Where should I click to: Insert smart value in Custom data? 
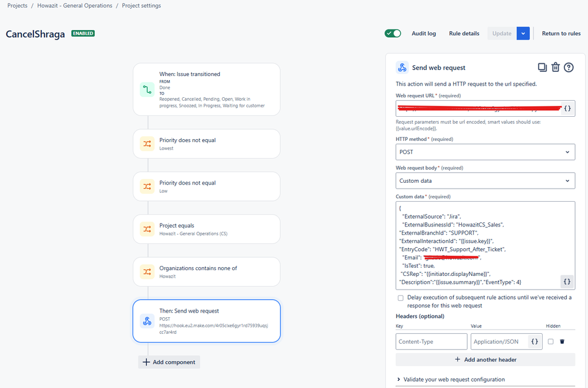[x=567, y=281]
